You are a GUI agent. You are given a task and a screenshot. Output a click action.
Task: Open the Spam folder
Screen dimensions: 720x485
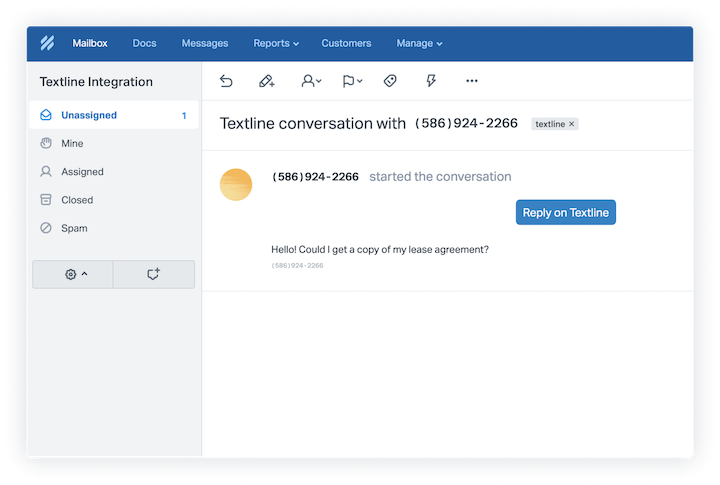click(113, 228)
